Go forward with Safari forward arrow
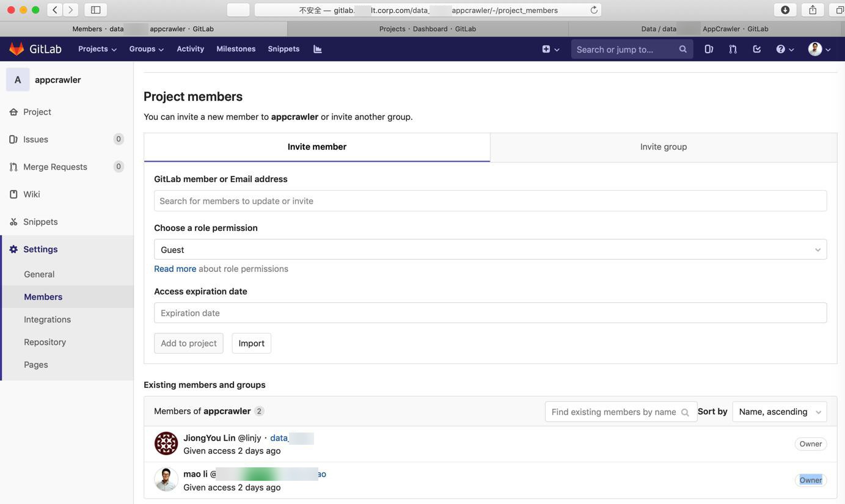The height and width of the screenshot is (504, 845). point(71,10)
